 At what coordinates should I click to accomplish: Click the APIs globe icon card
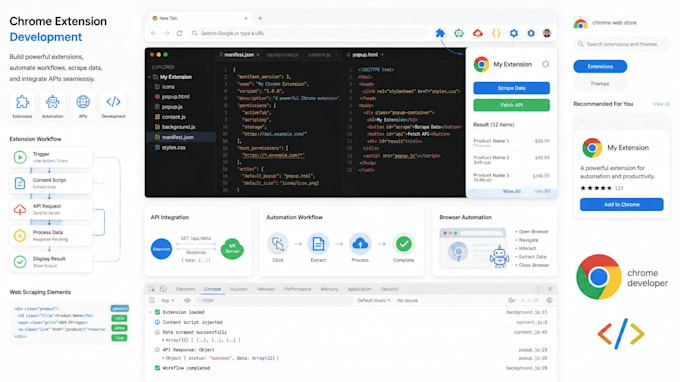click(83, 104)
